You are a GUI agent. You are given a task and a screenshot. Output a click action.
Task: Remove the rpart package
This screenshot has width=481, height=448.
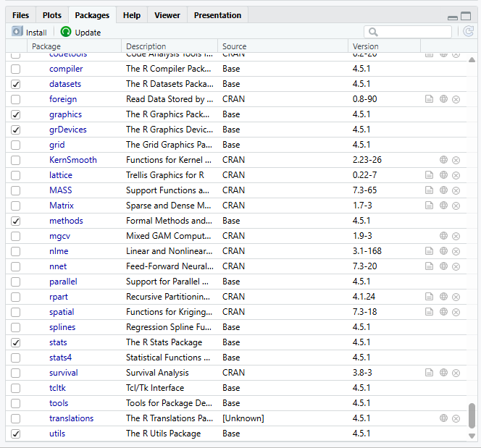click(456, 297)
